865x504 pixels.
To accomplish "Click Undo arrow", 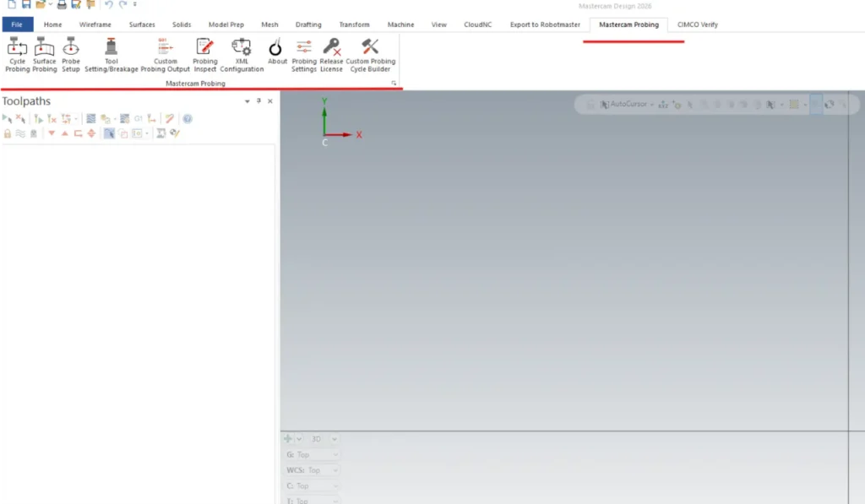I will click(109, 4).
